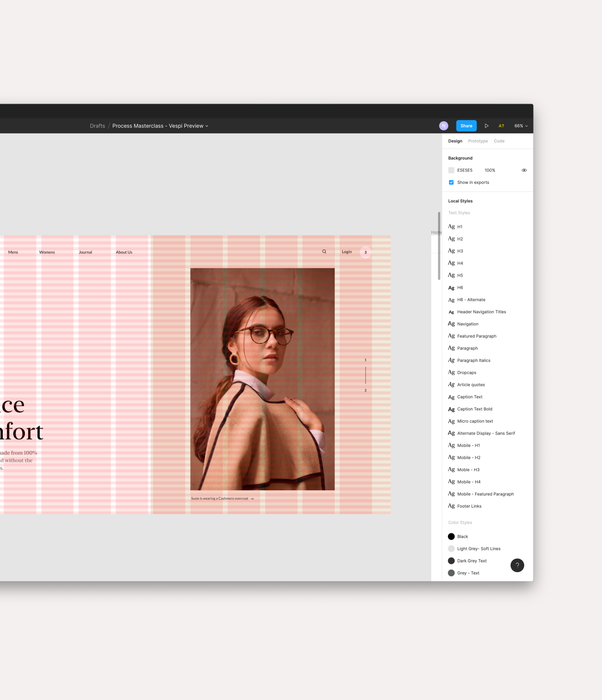Select the H3 text style
The height and width of the screenshot is (700, 602).
487,251
